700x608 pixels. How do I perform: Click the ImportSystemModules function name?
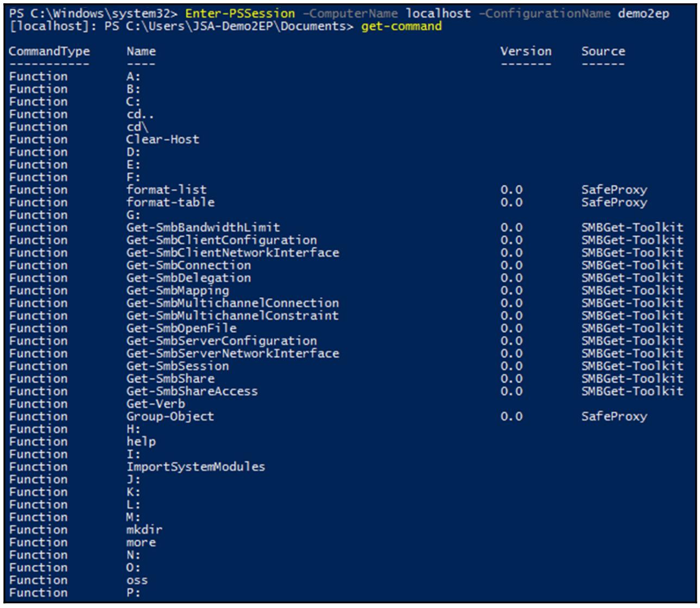(196, 467)
